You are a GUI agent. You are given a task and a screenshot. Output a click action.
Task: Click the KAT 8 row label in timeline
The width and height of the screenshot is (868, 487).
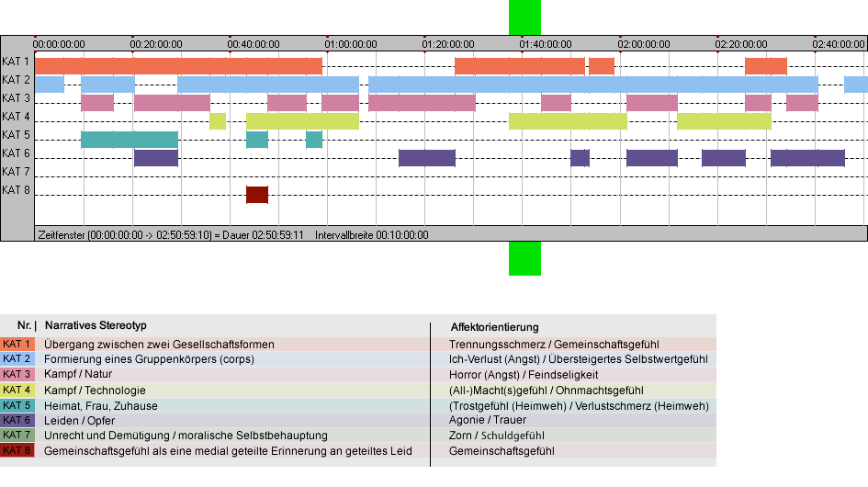[16, 190]
